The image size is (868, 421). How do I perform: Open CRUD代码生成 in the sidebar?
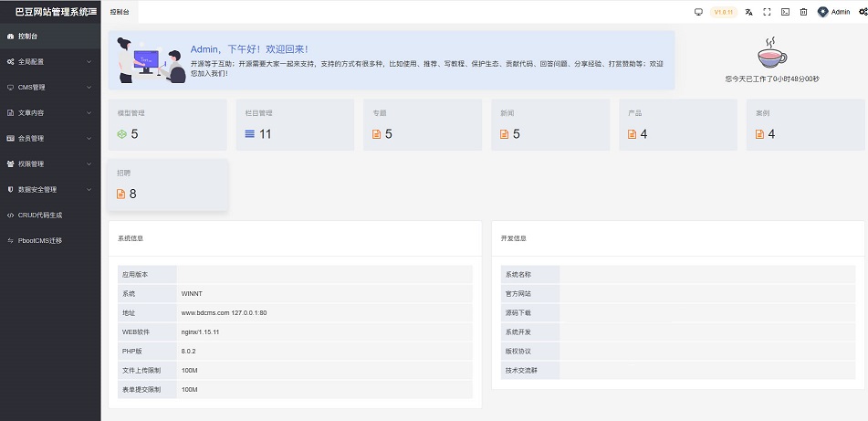(50, 215)
